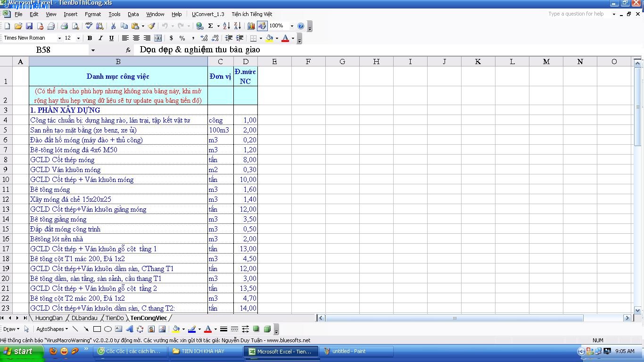Screen dimensions: 644x362
Task: Expand the Name Box dropdown arrow
Action: (x=93, y=50)
